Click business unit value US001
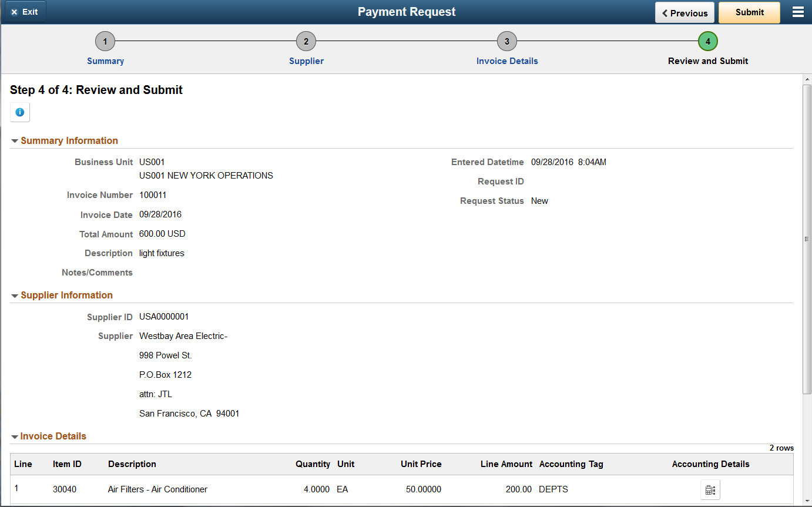This screenshot has width=812, height=507. [x=152, y=162]
